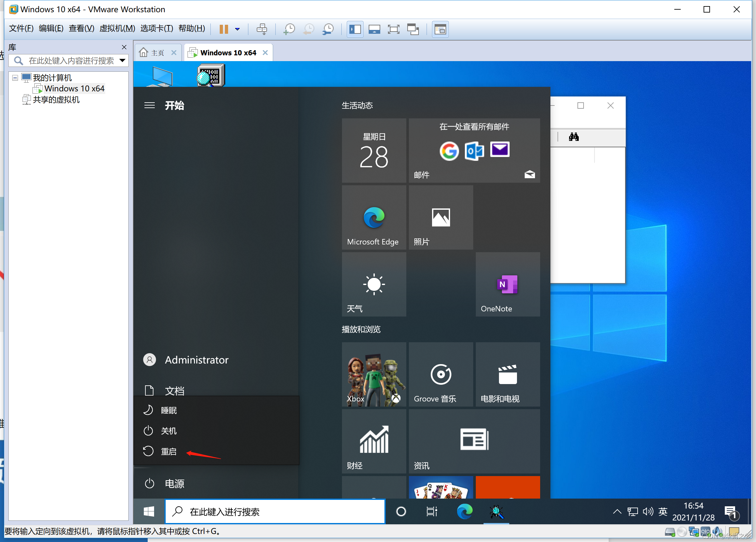Open Task View on guest taskbar
This screenshot has width=756, height=542.
(x=432, y=511)
